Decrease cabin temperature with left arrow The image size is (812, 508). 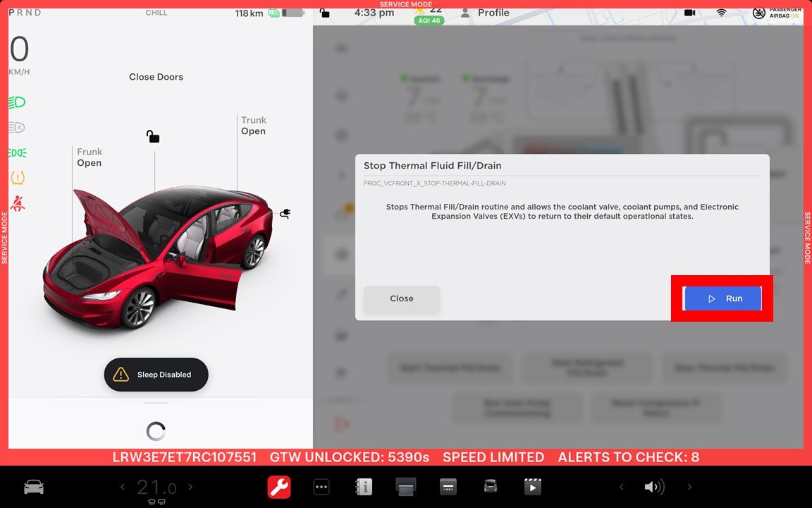tap(122, 487)
